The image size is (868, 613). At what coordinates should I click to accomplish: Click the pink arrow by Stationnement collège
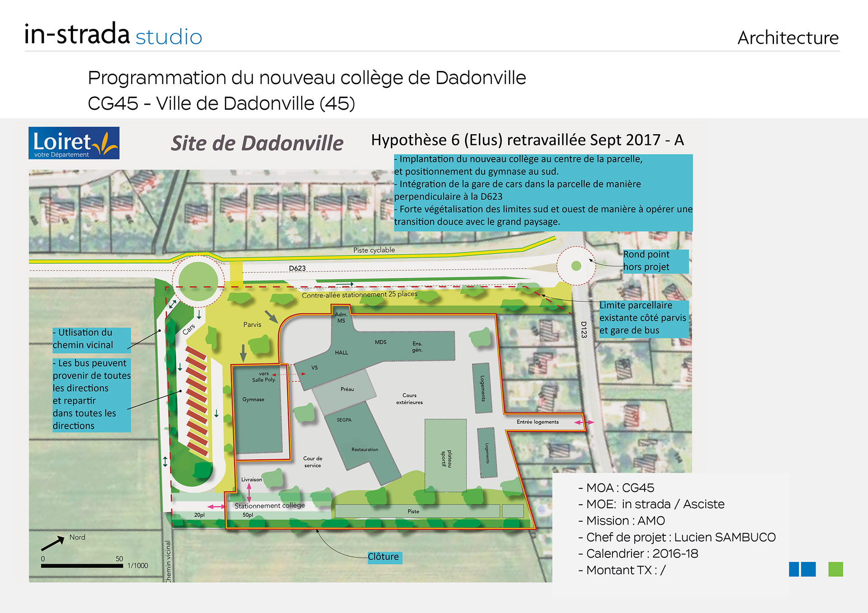pos(216,507)
